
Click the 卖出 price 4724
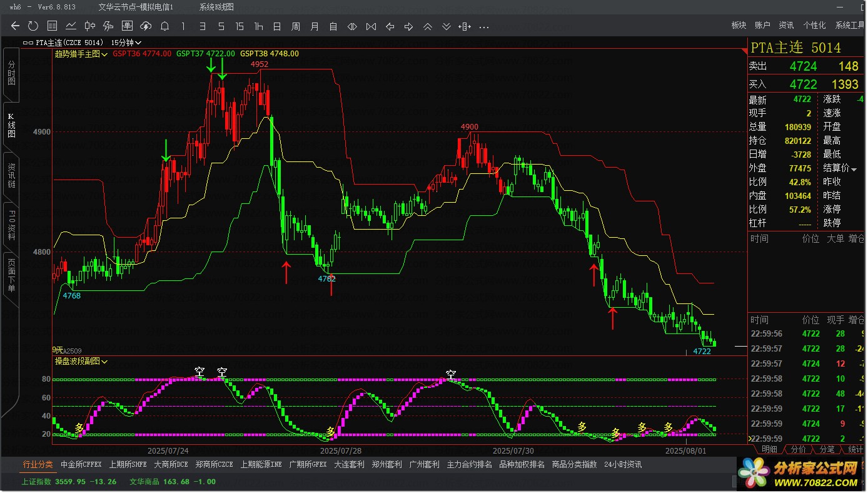point(803,66)
